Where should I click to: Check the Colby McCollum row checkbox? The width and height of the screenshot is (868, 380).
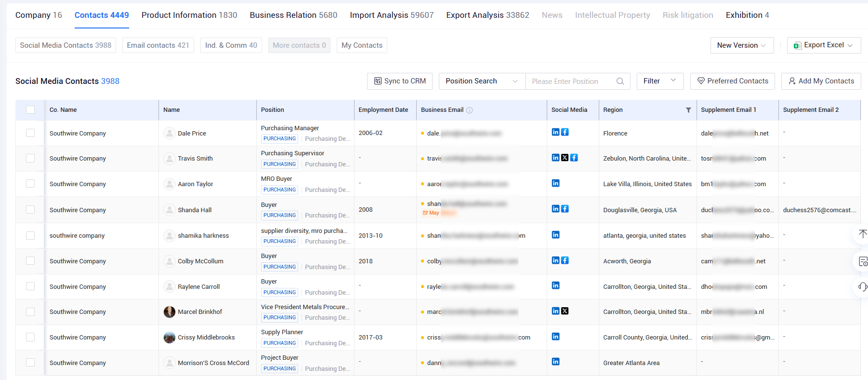click(30, 261)
